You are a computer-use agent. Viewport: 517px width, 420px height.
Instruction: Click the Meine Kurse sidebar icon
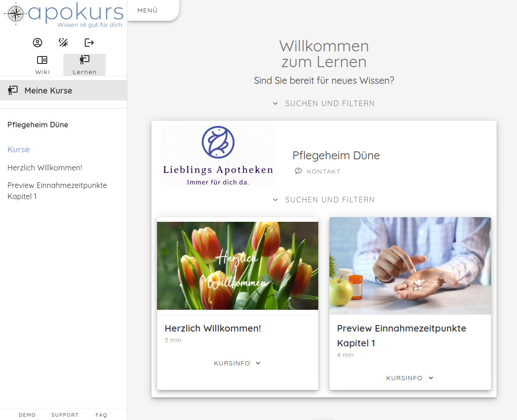pos(13,90)
